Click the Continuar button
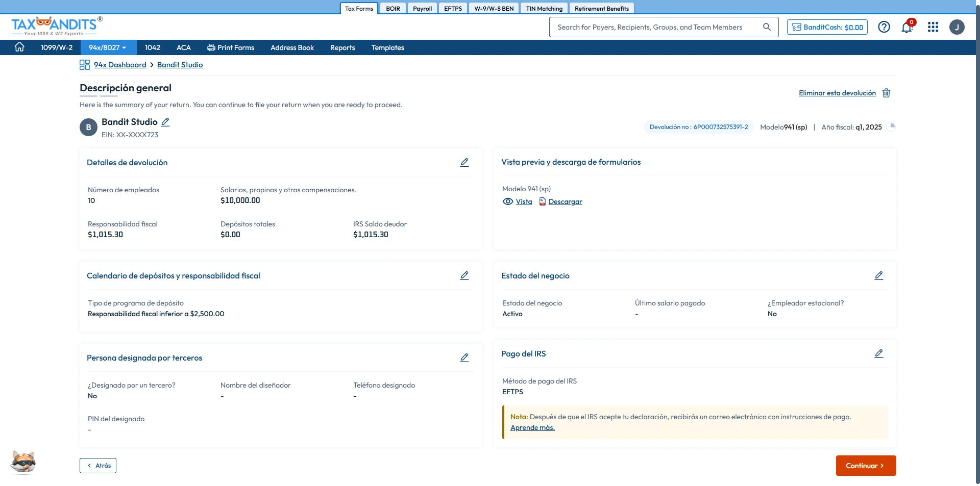 click(866, 466)
